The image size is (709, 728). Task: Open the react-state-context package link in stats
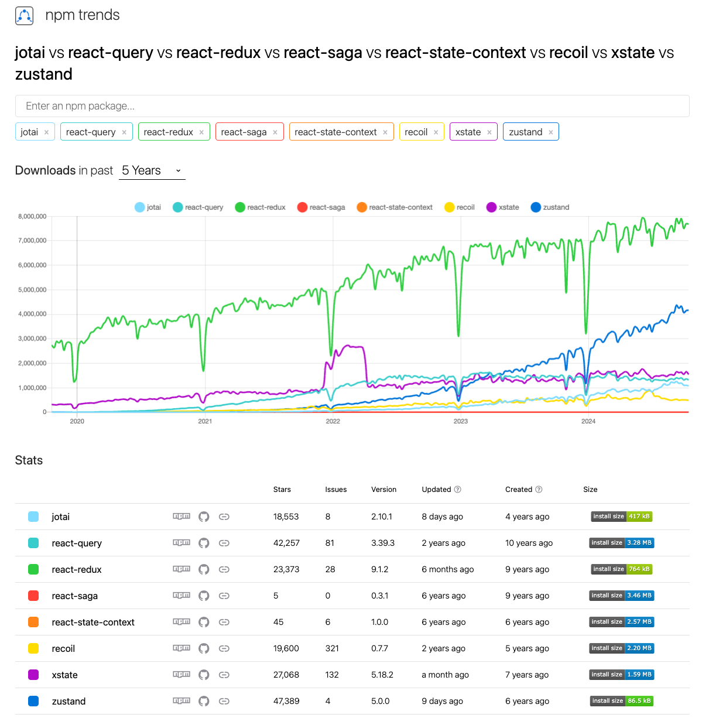coord(93,622)
